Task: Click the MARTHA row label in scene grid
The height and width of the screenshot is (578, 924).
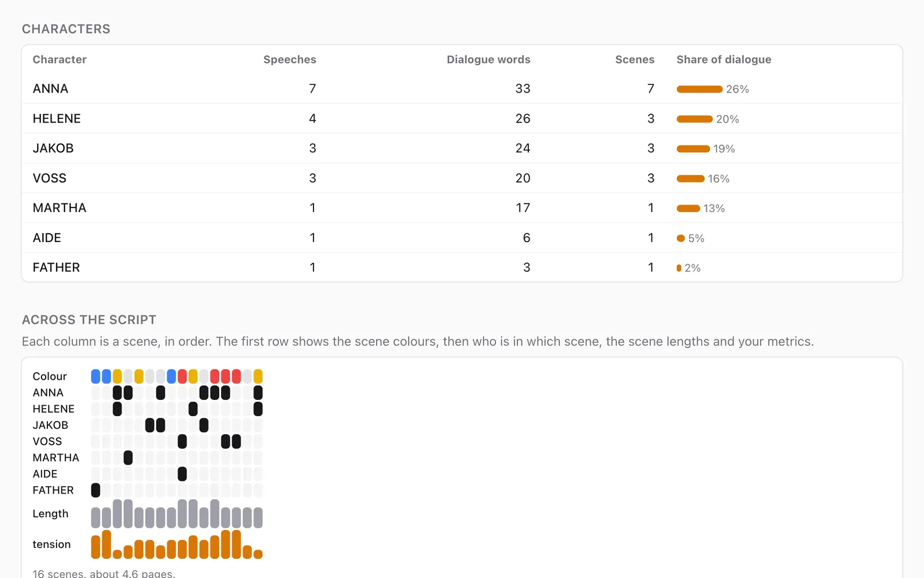Action: click(x=56, y=458)
